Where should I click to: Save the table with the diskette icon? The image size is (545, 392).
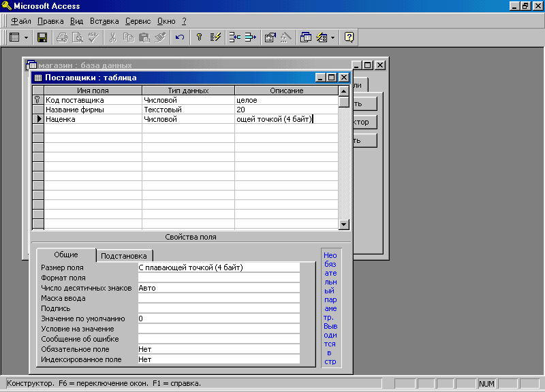tap(42, 37)
